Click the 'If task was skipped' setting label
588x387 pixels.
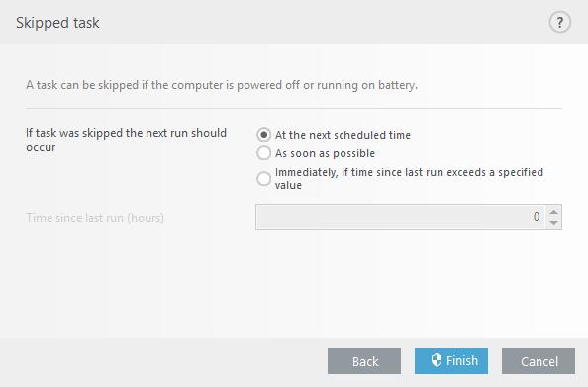126,140
